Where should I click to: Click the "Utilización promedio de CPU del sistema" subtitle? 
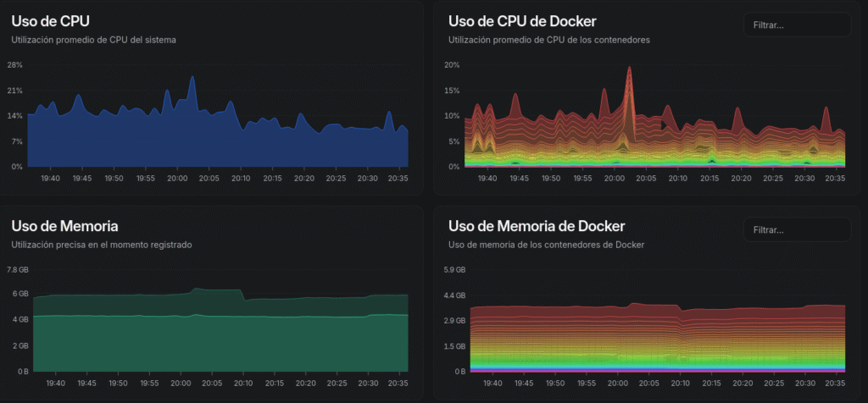tap(94, 40)
